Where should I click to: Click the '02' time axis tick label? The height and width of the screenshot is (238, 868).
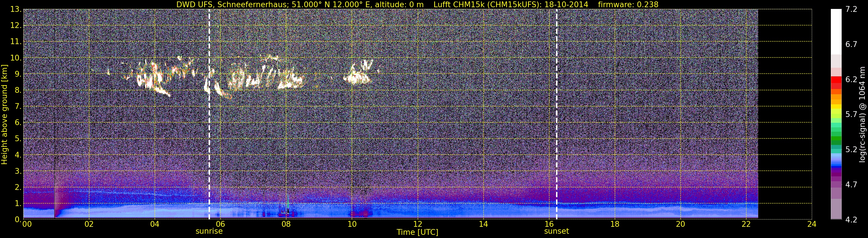89,224
